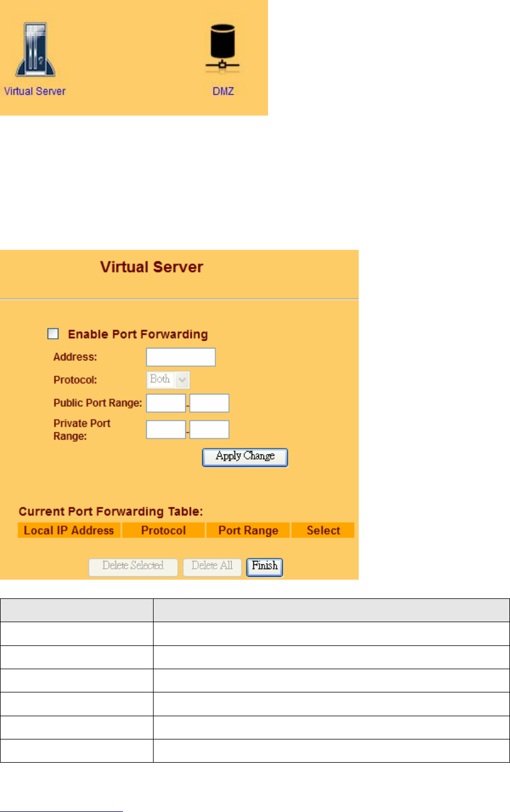Open the Protocol dropdown showing Both
The height and width of the screenshot is (812, 510).
(168, 380)
